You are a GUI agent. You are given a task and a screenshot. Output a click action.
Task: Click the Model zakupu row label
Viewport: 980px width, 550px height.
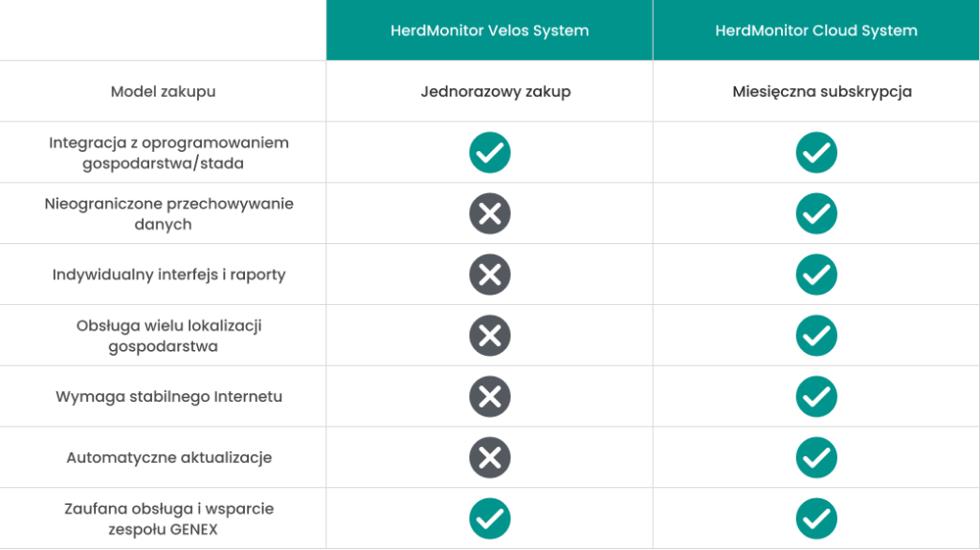(x=163, y=92)
